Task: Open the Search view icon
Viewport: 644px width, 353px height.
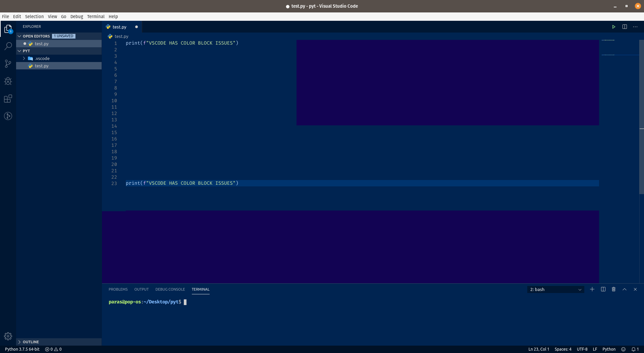Action: tap(8, 46)
